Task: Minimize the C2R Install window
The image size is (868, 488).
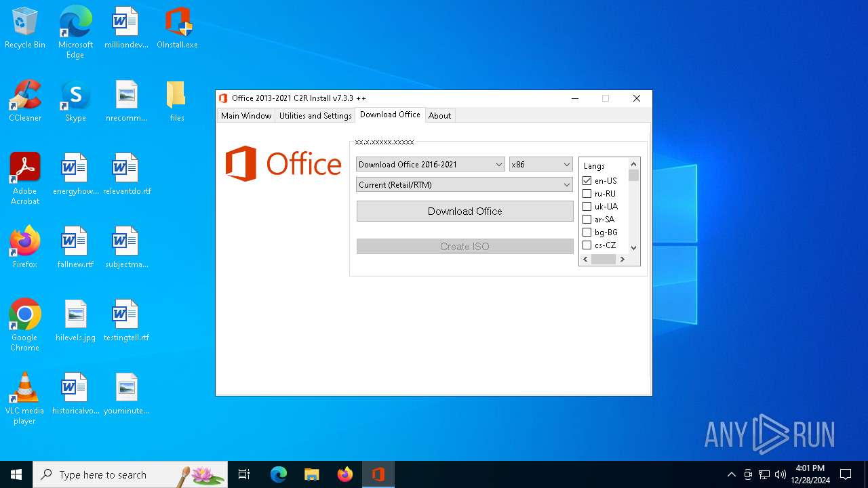Action: coord(575,98)
